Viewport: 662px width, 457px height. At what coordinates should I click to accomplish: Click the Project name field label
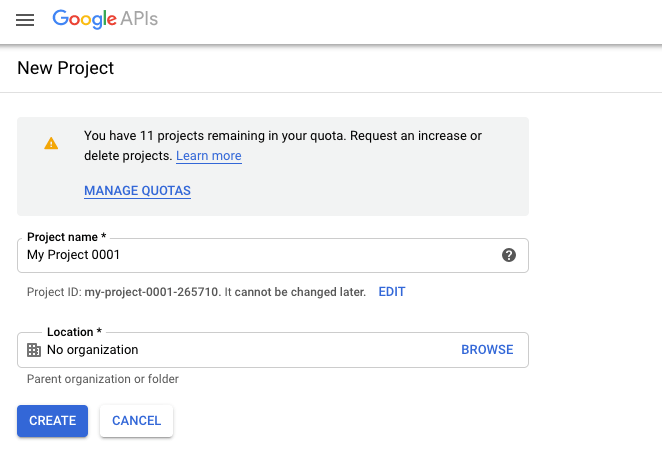[x=66, y=238]
